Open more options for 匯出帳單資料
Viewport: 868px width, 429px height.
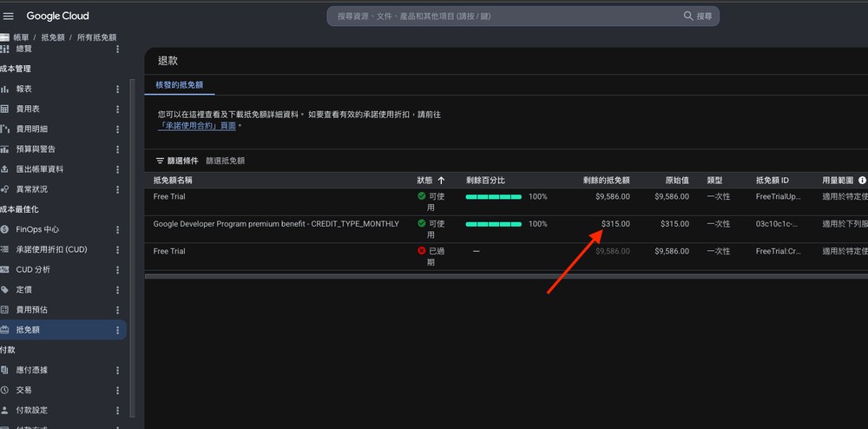click(x=117, y=168)
